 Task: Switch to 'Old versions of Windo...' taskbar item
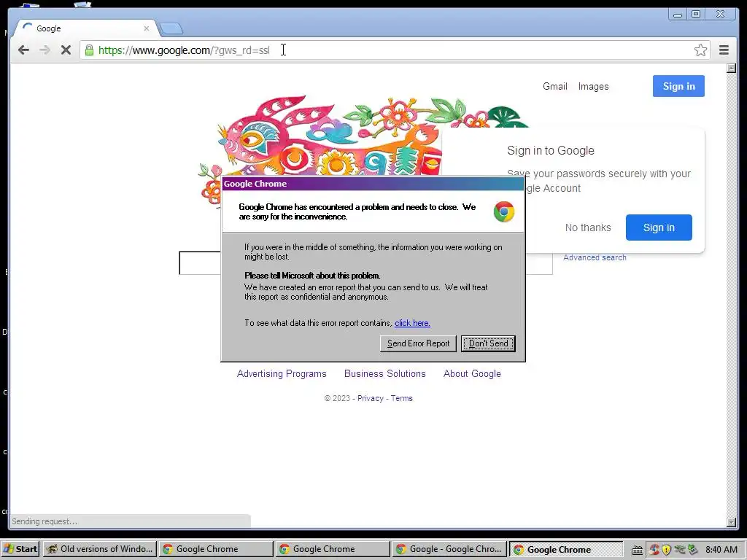pos(100,549)
